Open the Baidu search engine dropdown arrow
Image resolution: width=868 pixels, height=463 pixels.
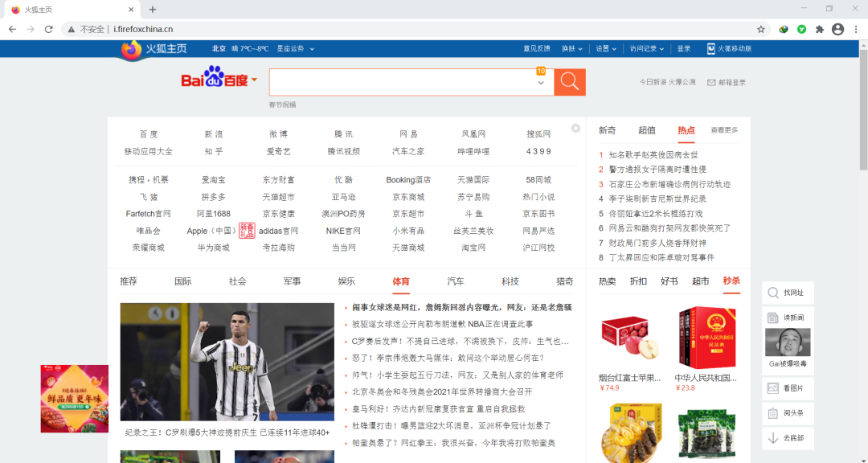[x=255, y=80]
